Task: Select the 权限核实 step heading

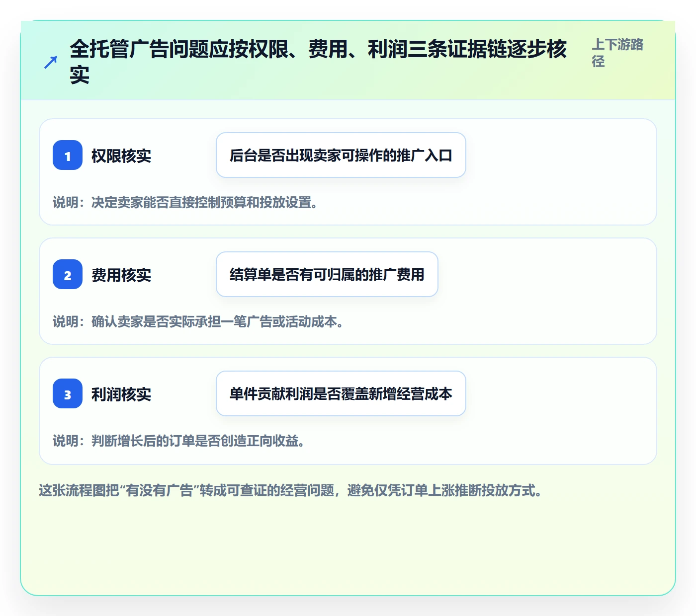Action: click(x=121, y=155)
